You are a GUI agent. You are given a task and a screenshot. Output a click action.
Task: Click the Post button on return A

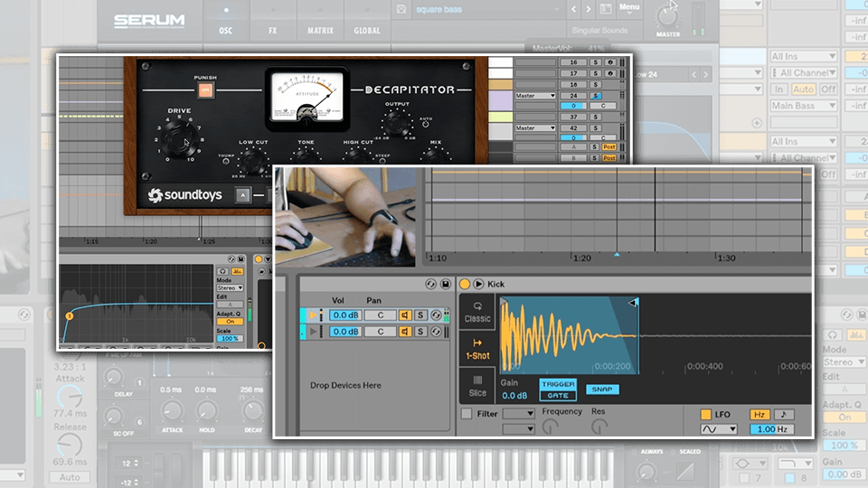pyautogui.click(x=609, y=146)
